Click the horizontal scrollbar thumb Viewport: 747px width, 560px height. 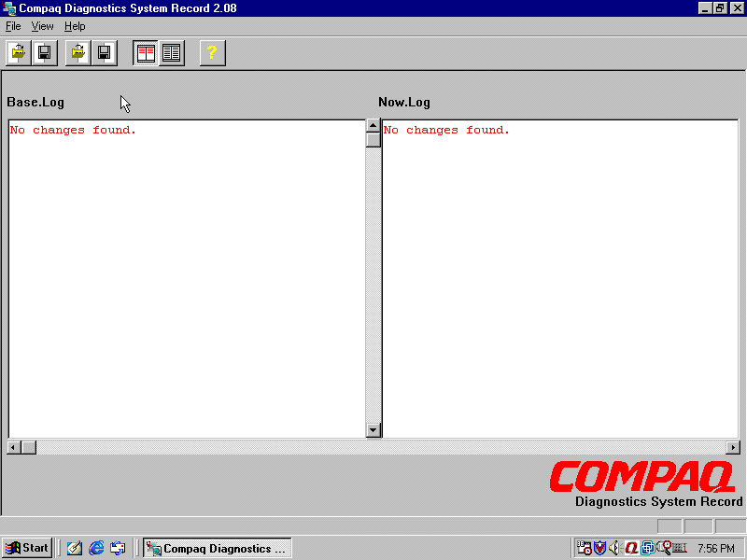[x=29, y=448]
